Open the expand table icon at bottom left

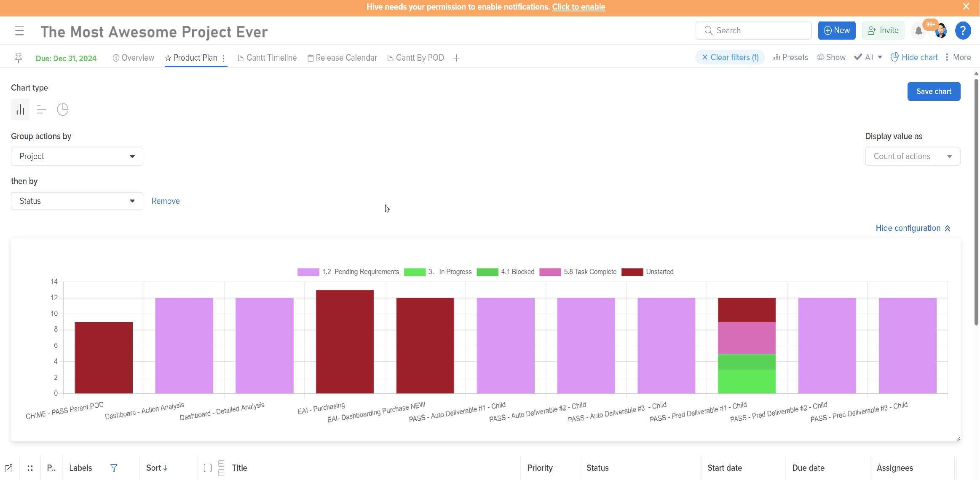coord(9,468)
